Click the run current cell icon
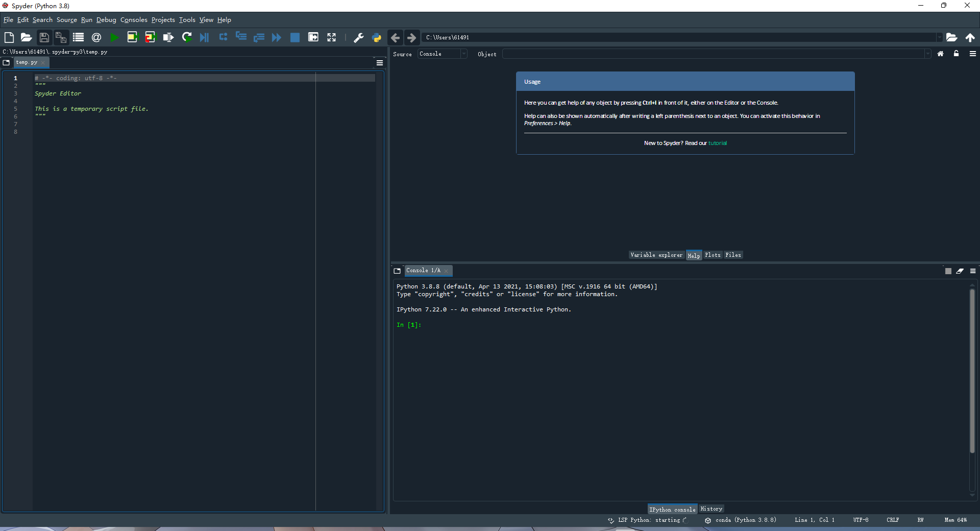Screen dimensions: 980x531 pos(132,37)
